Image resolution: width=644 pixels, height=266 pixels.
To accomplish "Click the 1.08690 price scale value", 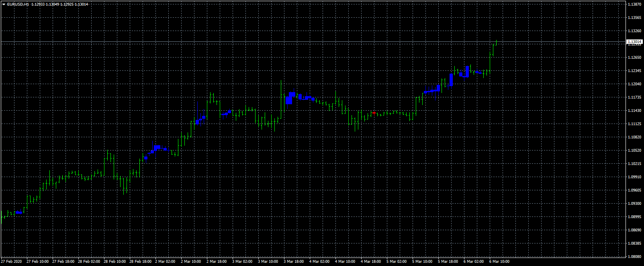I will pos(634,230).
